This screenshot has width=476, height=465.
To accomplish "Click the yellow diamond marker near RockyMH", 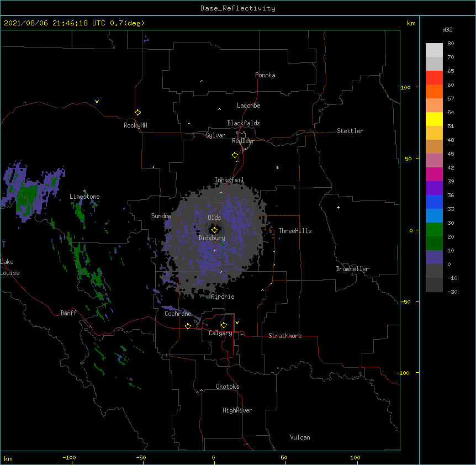I will (138, 113).
